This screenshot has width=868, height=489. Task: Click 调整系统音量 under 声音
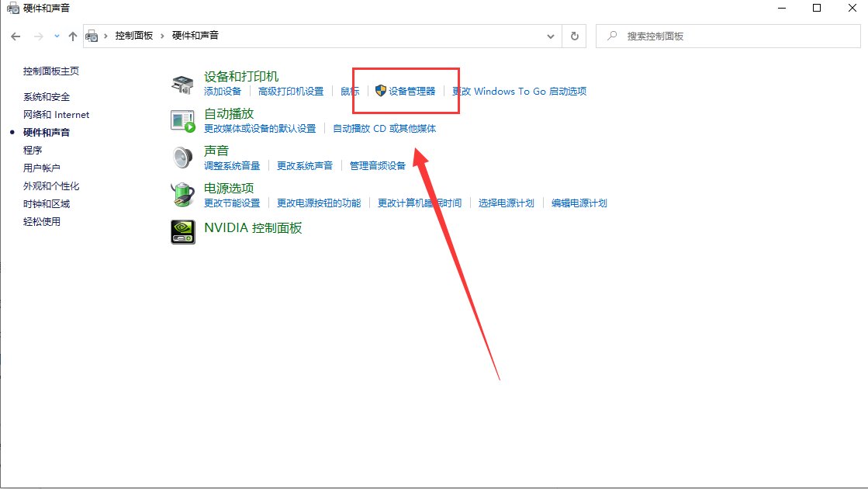click(231, 165)
